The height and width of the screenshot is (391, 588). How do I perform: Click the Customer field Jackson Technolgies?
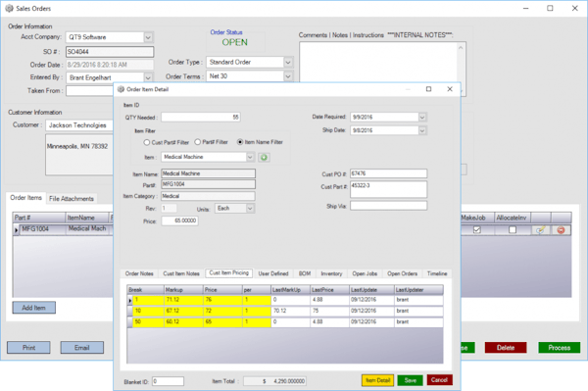tap(79, 125)
